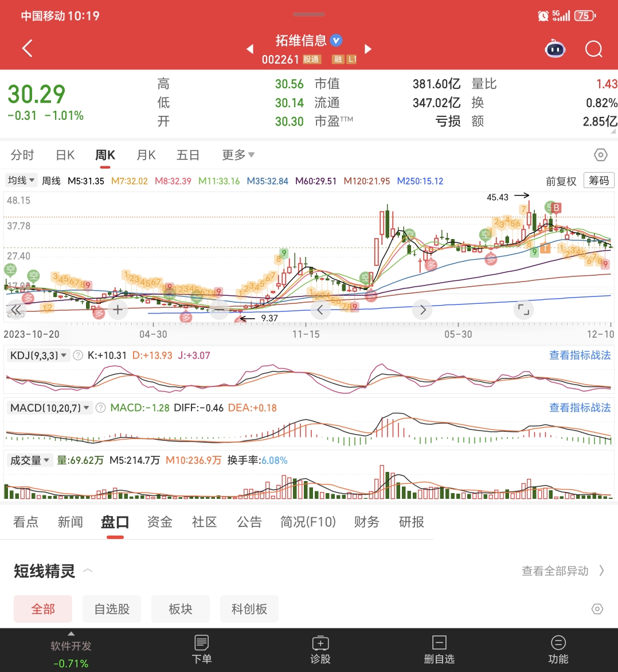Switch to 日K tab
The width and height of the screenshot is (618, 672).
pyautogui.click(x=65, y=155)
